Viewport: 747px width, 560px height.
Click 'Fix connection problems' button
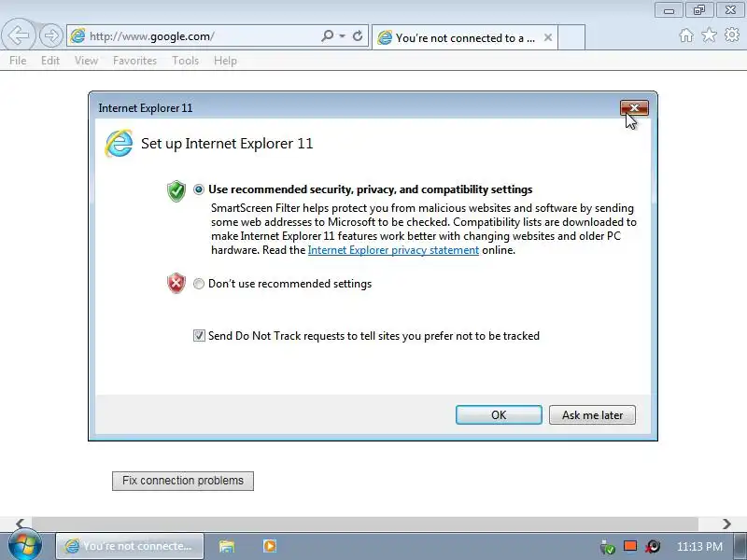point(183,481)
